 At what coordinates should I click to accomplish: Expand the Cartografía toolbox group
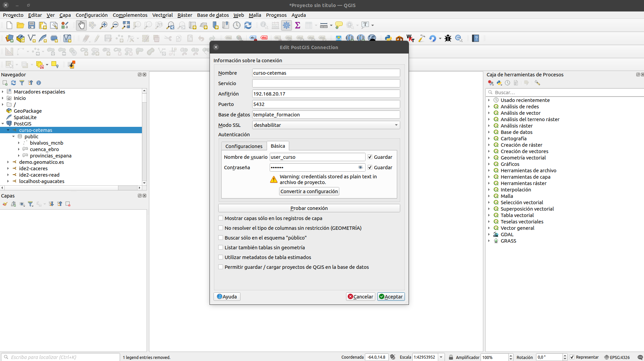tap(489, 139)
